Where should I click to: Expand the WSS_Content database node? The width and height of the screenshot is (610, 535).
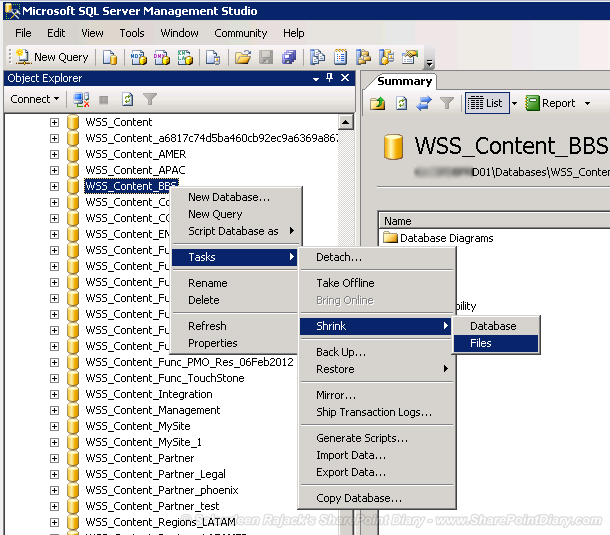click(x=54, y=123)
